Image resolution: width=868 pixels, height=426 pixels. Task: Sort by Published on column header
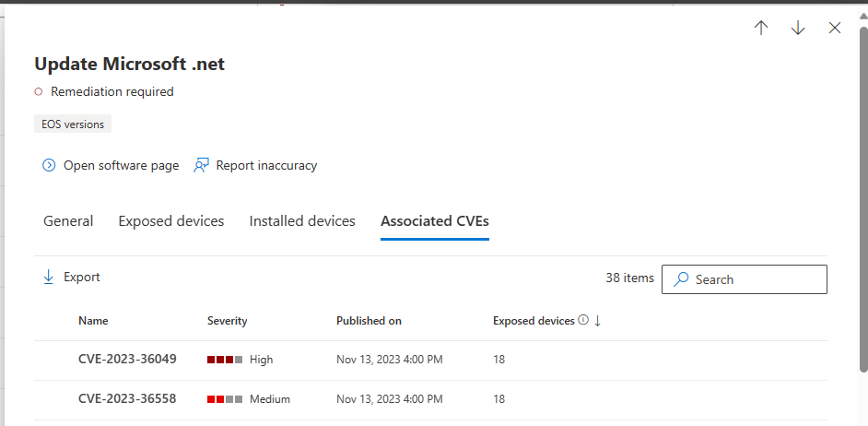[369, 321]
